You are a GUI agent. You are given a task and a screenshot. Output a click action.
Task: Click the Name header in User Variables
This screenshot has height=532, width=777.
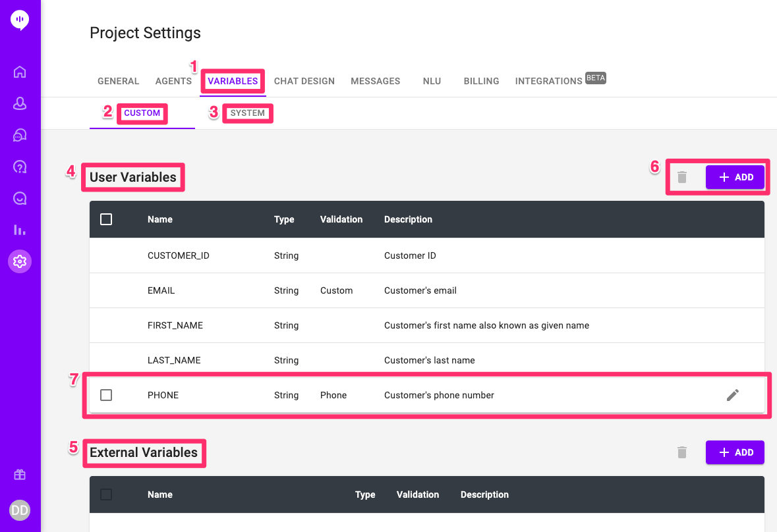coord(160,219)
